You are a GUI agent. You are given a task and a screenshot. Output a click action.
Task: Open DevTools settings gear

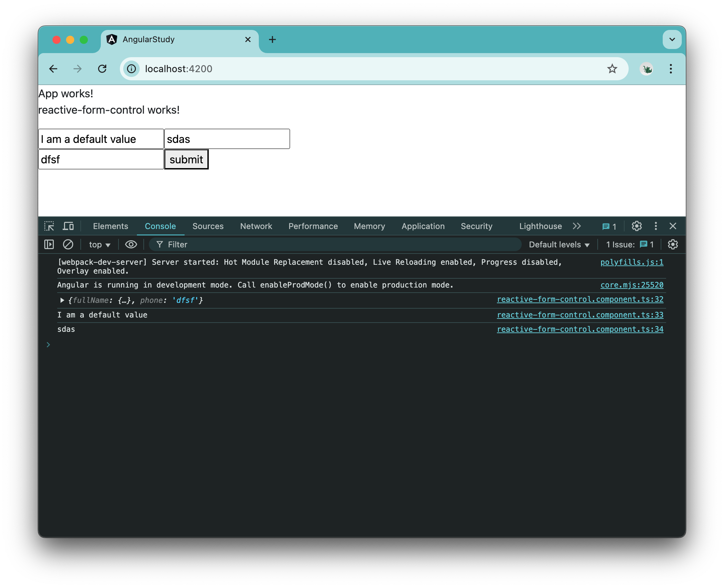636,226
